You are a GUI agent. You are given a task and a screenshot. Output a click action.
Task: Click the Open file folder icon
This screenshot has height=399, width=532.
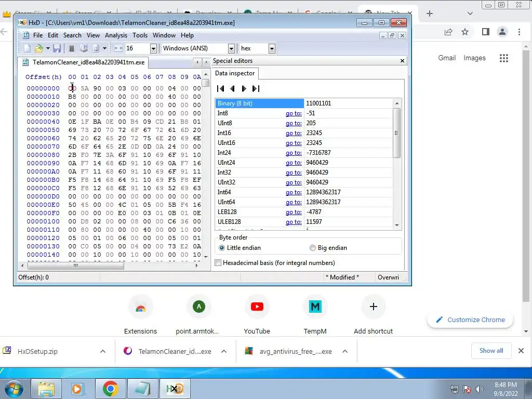point(38,48)
